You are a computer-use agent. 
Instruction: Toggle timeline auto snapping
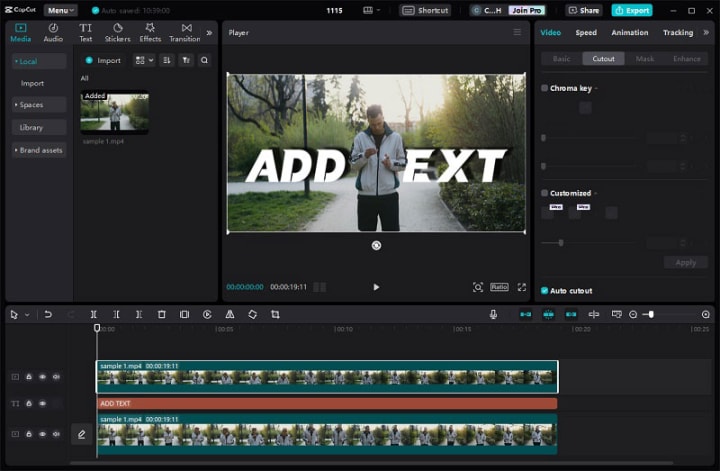click(548, 314)
